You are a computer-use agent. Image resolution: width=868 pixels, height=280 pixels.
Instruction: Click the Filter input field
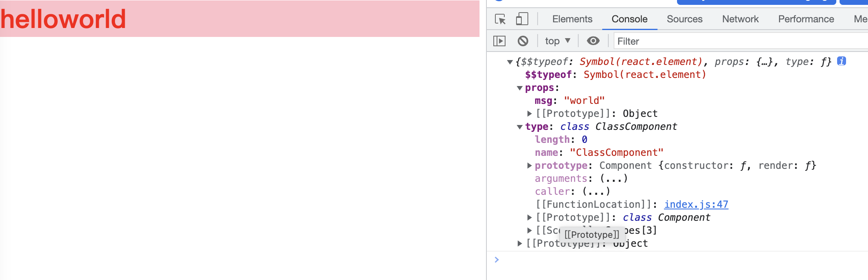[740, 41]
